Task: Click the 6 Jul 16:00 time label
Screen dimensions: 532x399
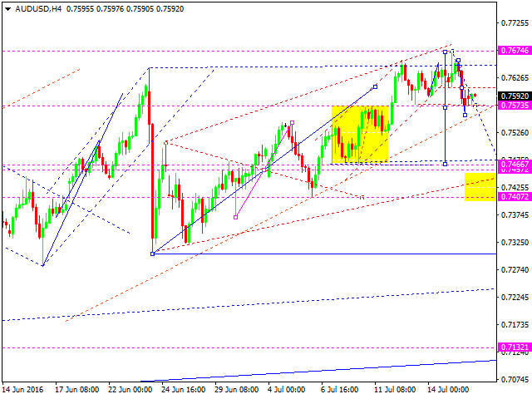Action: point(339,390)
